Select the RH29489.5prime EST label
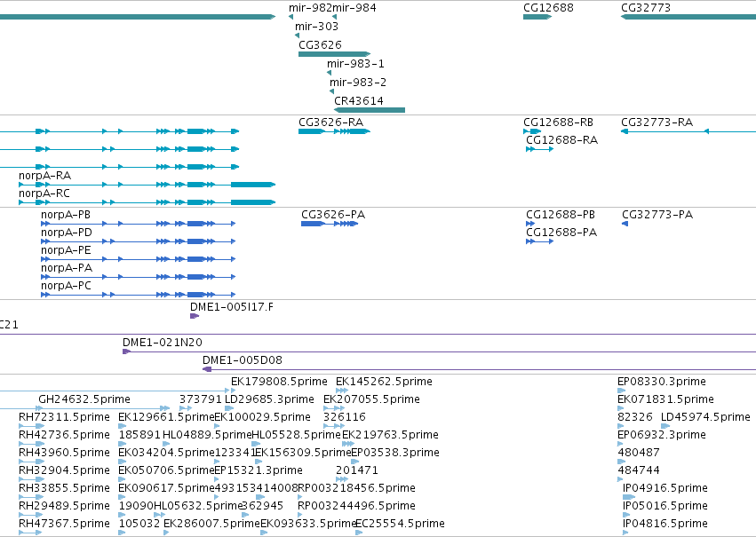This screenshot has height=537, width=756. [64, 506]
